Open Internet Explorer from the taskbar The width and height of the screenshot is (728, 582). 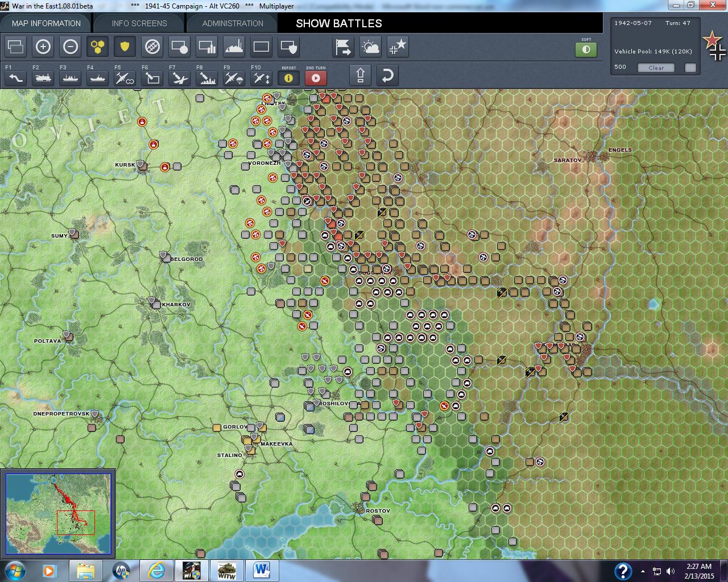pyautogui.click(x=156, y=571)
